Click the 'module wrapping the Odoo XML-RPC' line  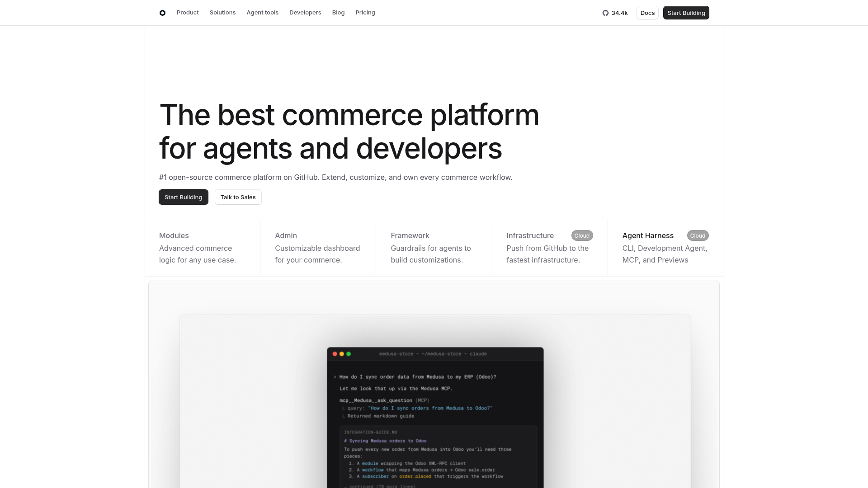click(x=407, y=463)
